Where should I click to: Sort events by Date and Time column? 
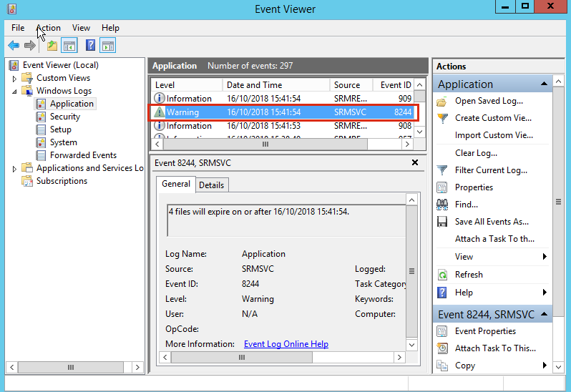[275, 85]
